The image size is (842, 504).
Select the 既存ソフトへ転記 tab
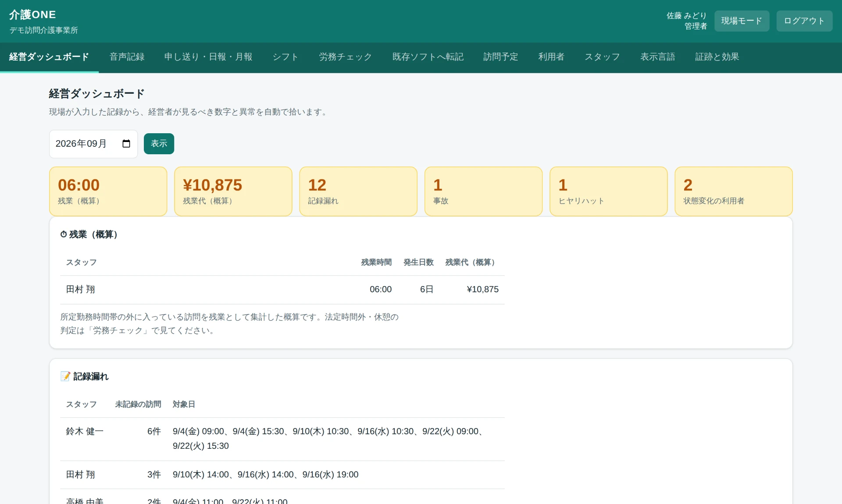tap(428, 57)
